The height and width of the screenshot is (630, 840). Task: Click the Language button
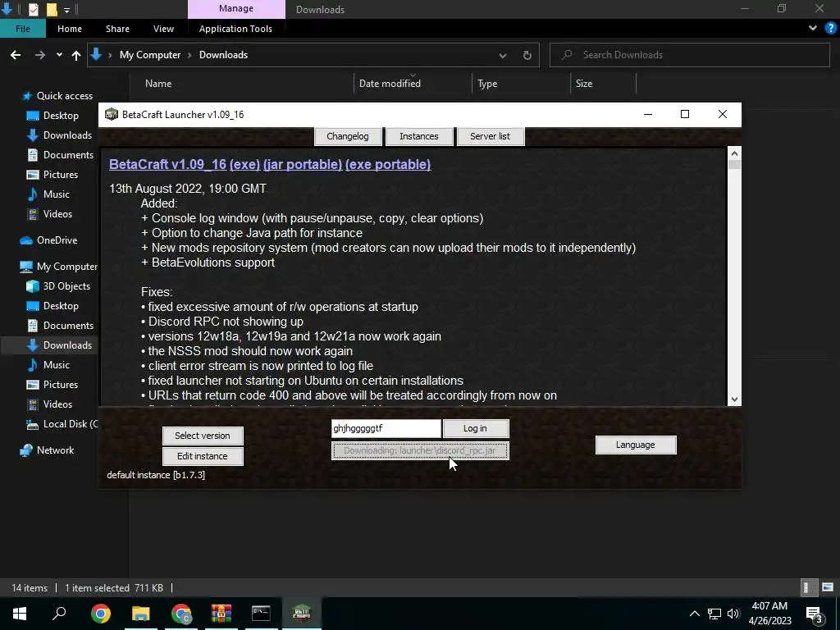point(636,445)
